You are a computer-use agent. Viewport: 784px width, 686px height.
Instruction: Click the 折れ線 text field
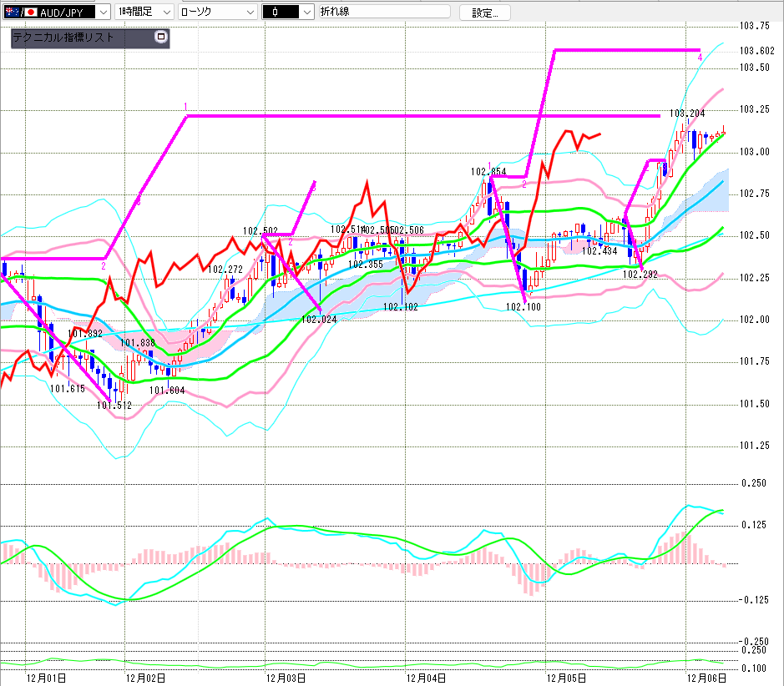pyautogui.click(x=384, y=13)
